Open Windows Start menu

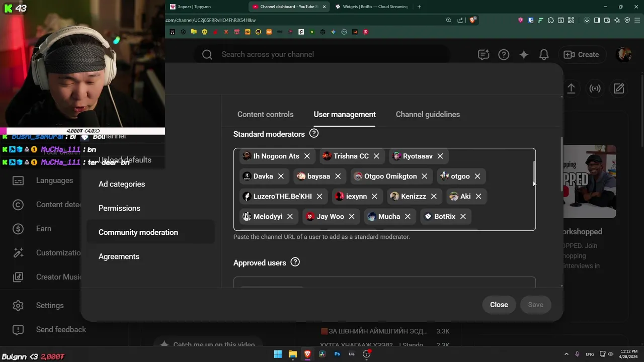tap(278, 354)
